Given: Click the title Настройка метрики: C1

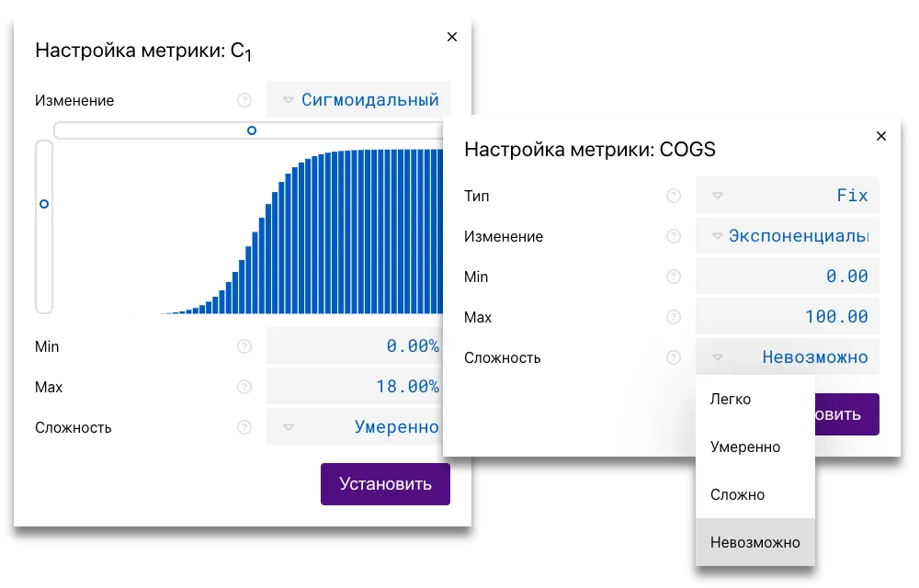Looking at the screenshot, I should (x=143, y=51).
